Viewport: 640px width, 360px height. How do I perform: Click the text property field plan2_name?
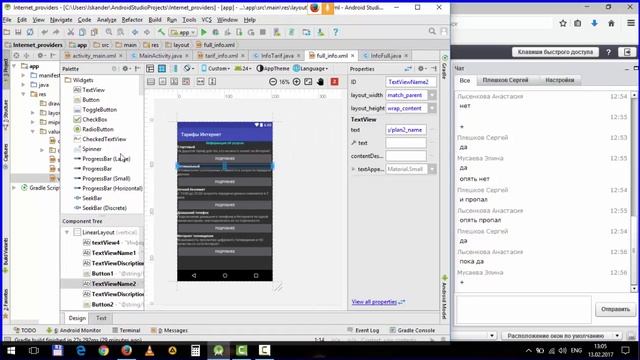(406, 130)
